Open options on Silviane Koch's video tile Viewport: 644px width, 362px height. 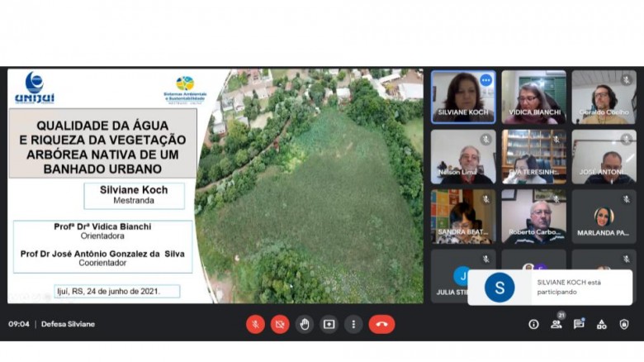coord(485,80)
